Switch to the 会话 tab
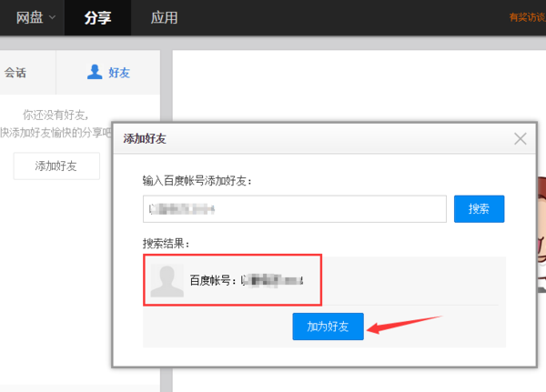The height and width of the screenshot is (392, 546). (15, 73)
